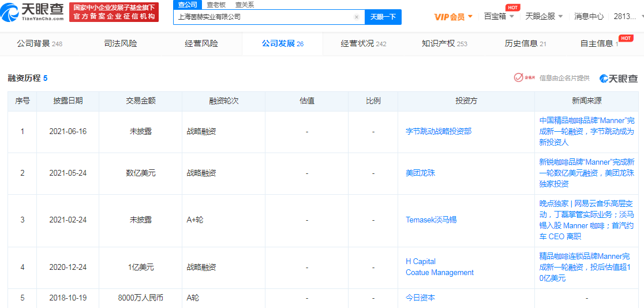The height and width of the screenshot is (308, 644).
Task: Click the A轮 round cell
Action: (x=224, y=298)
